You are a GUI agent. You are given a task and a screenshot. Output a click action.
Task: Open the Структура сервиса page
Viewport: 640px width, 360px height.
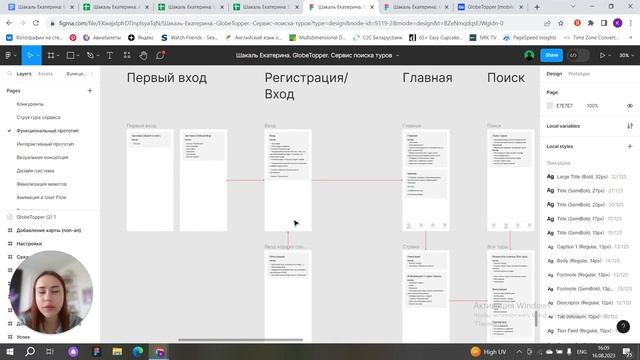coord(38,117)
